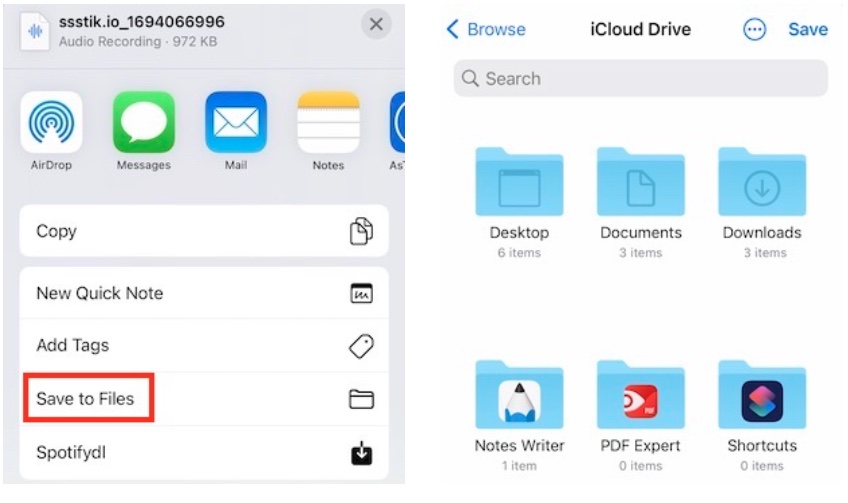Select Copy from the share sheet
Image resolution: width=848 pixels, height=503 pixels.
coord(204,231)
